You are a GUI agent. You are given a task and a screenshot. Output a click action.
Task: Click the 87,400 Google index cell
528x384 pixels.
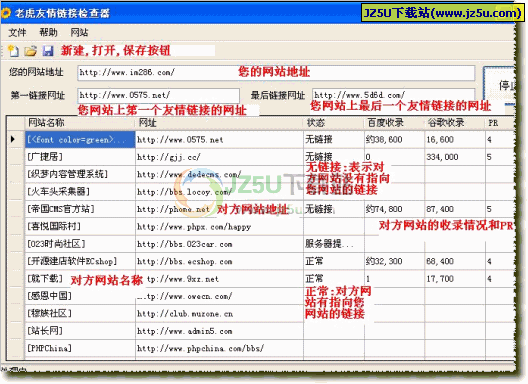(x=455, y=209)
